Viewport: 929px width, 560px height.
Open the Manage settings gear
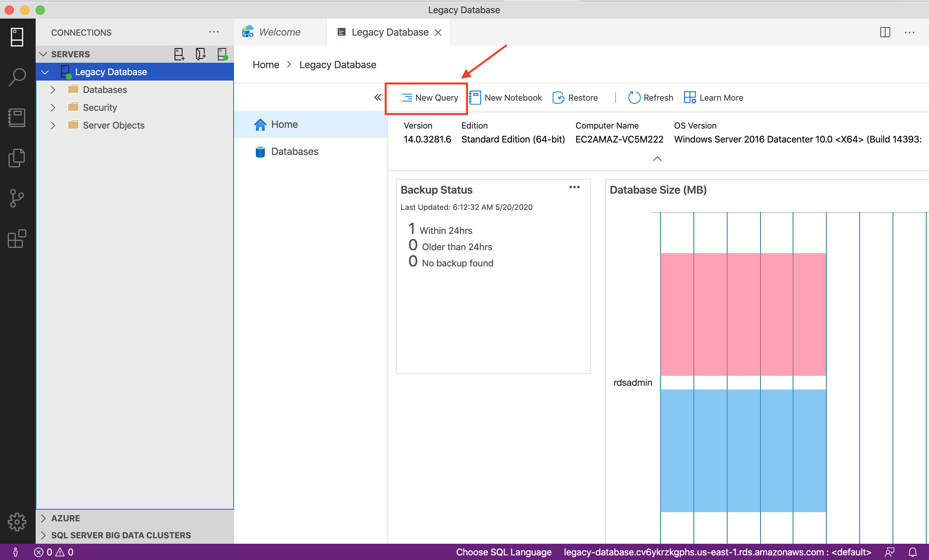coord(17,522)
